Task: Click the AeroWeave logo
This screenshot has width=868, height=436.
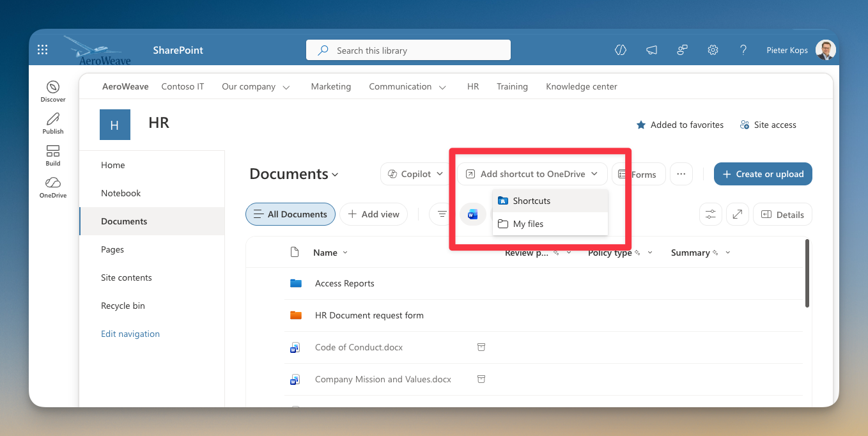Action: pos(97,51)
